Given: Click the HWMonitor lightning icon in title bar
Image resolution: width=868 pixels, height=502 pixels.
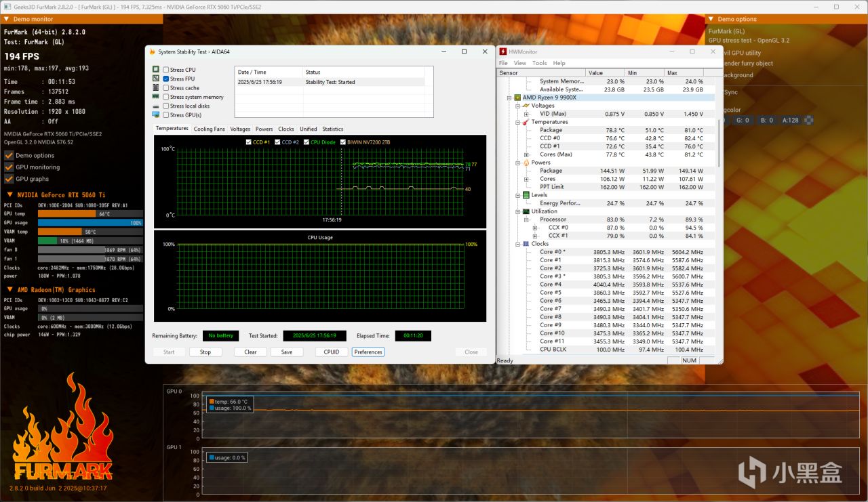Looking at the screenshot, I should point(503,51).
